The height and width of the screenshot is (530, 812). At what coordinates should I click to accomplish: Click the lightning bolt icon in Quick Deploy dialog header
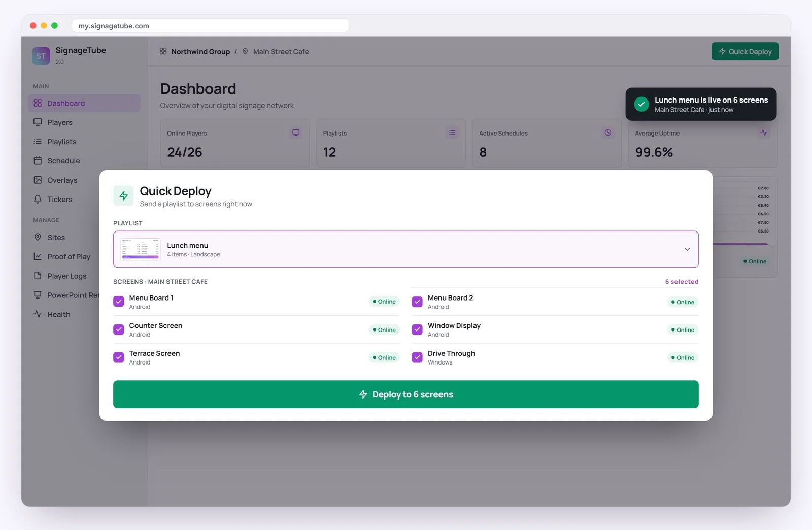pyautogui.click(x=123, y=195)
